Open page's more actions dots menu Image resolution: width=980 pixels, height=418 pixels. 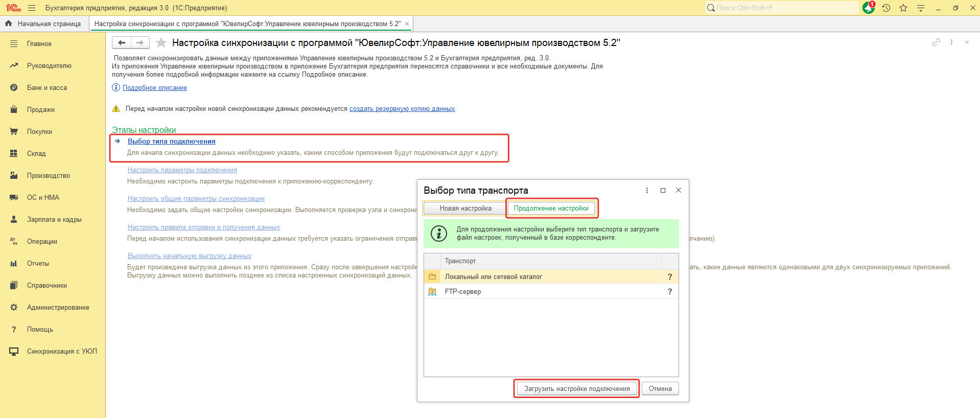coord(951,42)
